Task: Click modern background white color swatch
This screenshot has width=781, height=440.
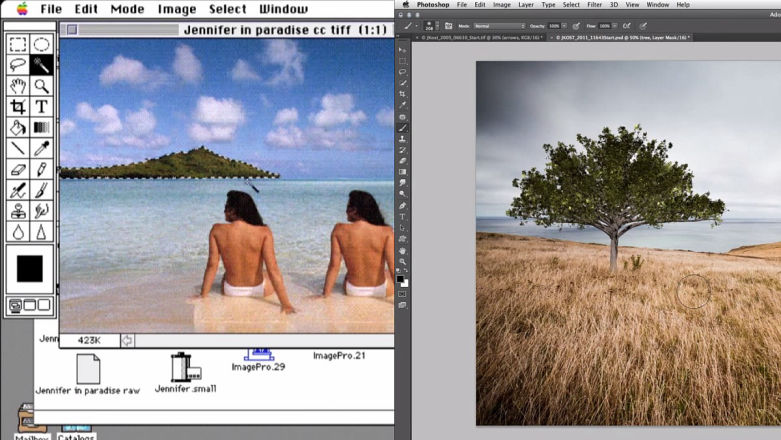Action: (405, 283)
